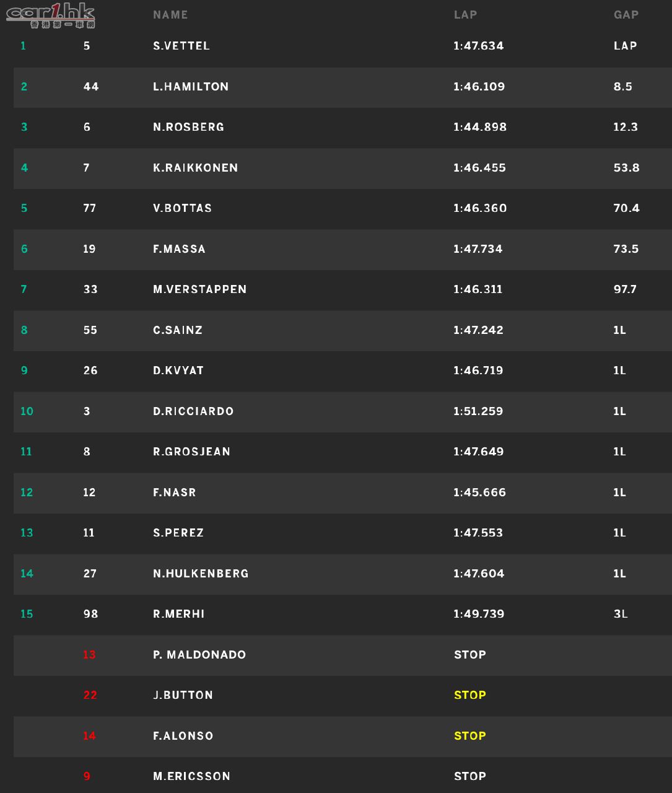This screenshot has width=672, height=793.
Task: Select M.ERICSSON driver name
Action: click(191, 776)
